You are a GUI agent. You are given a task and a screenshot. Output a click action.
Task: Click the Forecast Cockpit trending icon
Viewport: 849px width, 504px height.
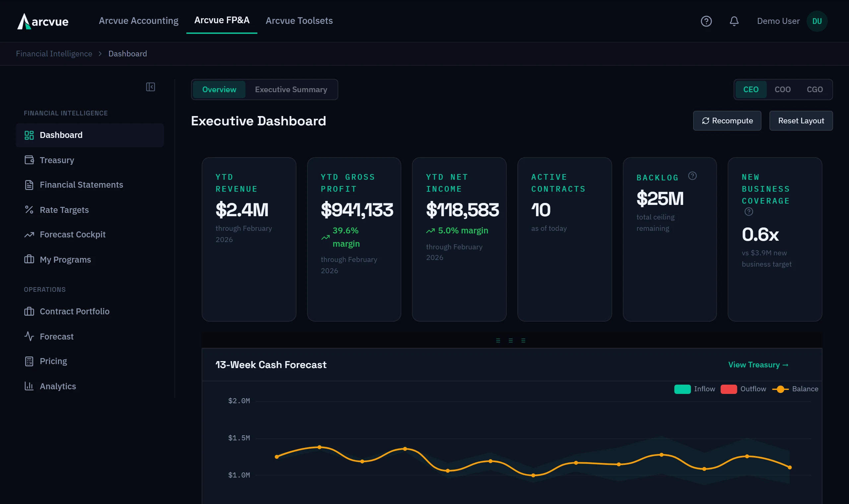click(x=29, y=235)
